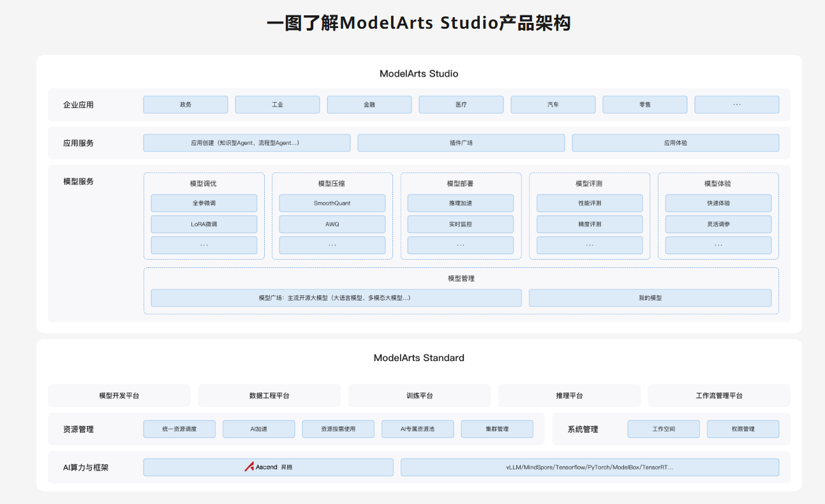This screenshot has height=504, width=825.
Task: Select the 推理加速 box
Action: 461,204
